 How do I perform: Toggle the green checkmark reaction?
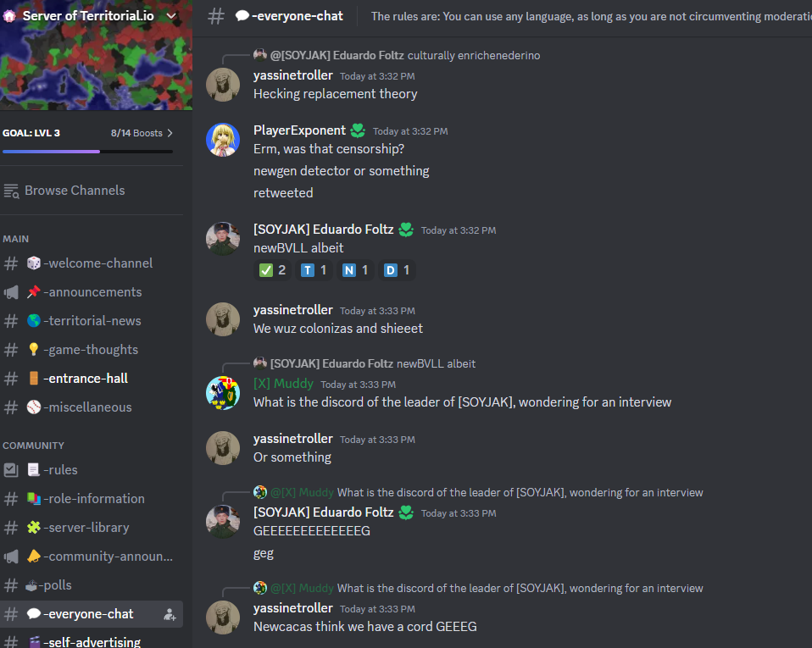[272, 270]
